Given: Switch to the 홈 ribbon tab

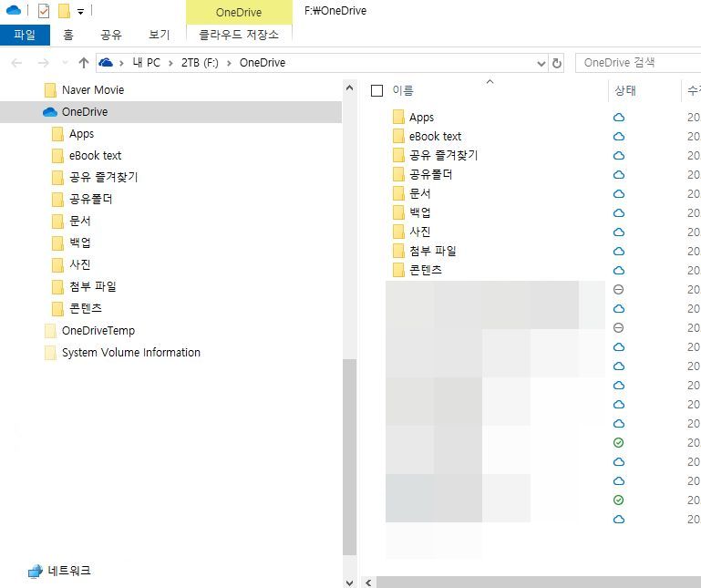Looking at the screenshot, I should (68, 35).
